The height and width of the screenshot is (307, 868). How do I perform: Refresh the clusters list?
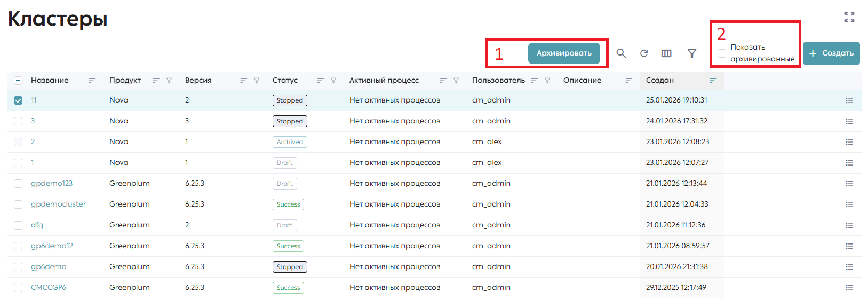[x=644, y=53]
